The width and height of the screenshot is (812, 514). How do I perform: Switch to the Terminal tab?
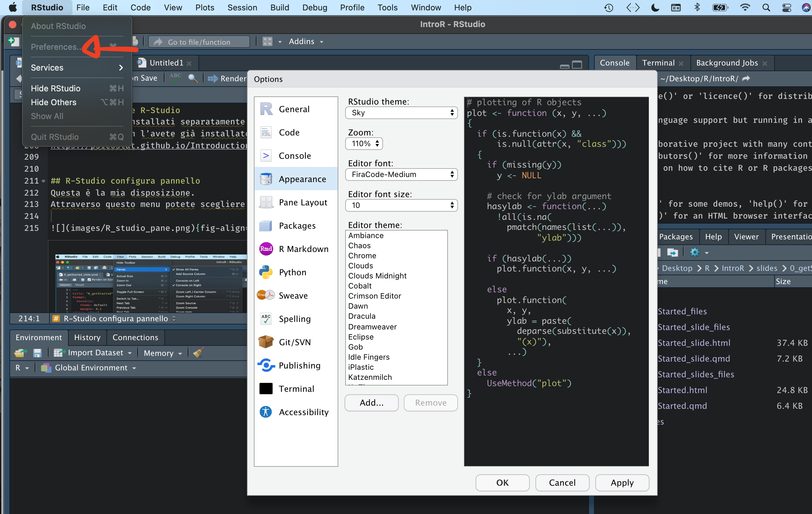click(658, 63)
